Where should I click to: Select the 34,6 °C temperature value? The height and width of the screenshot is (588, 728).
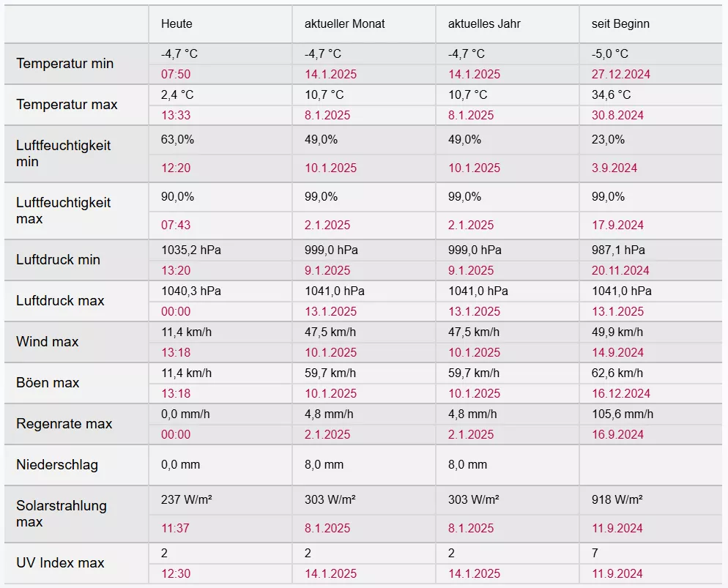point(611,94)
